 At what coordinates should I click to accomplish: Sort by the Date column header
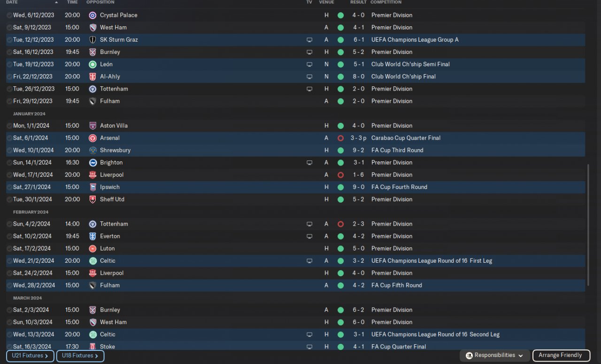point(12,2)
